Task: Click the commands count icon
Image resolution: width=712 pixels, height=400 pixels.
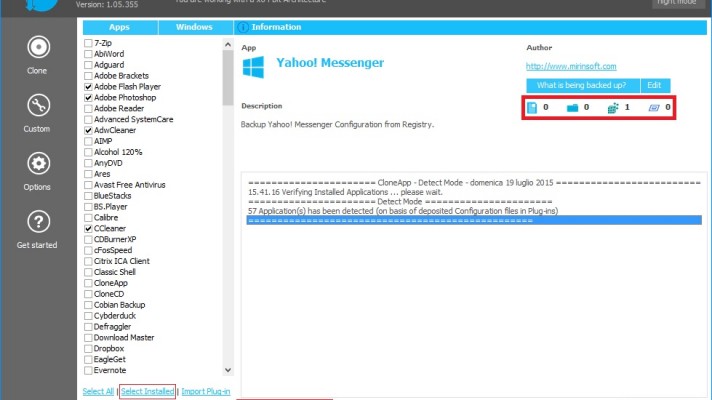Action: pos(653,108)
